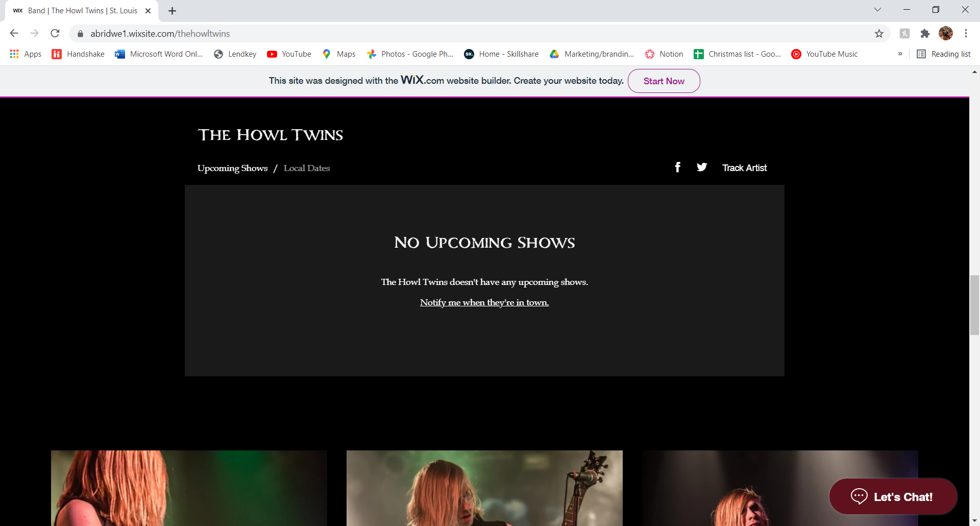Open Home - Skillshare bookmark
Screen dimensions: 980x526
[501, 54]
